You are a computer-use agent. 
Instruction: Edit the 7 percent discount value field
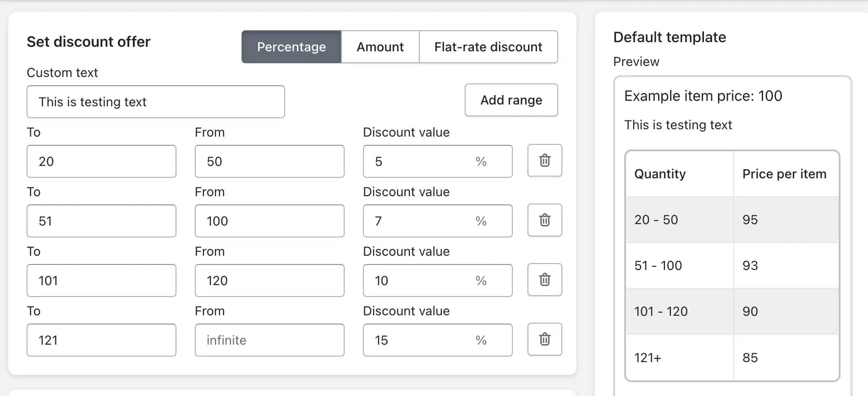[438, 221]
